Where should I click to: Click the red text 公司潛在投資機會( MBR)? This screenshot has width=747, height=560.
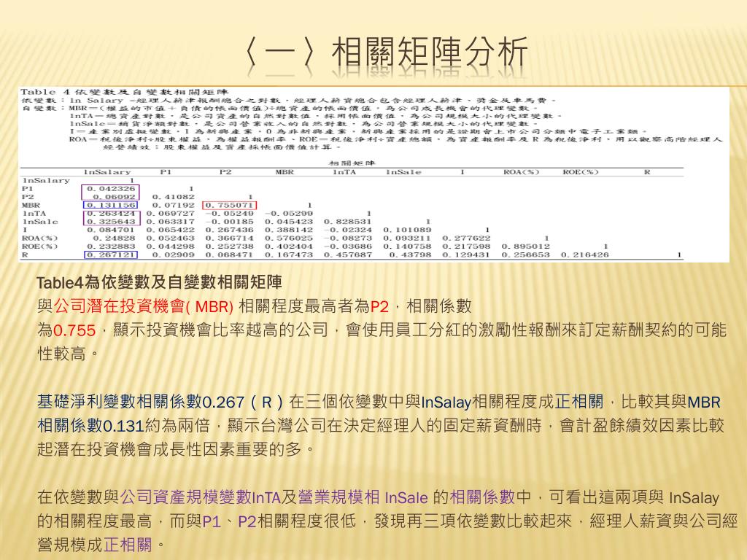(144, 306)
